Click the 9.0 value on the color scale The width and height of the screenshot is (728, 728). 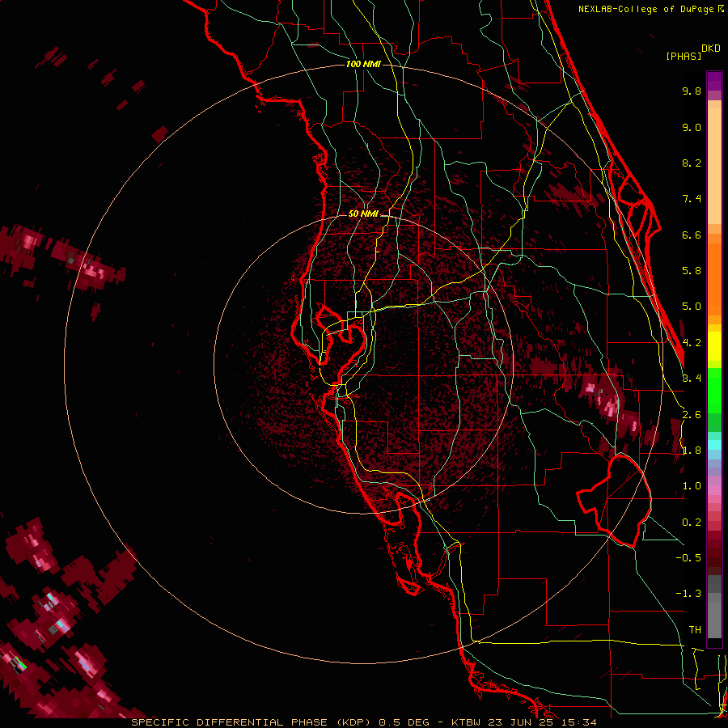pyautogui.click(x=692, y=127)
